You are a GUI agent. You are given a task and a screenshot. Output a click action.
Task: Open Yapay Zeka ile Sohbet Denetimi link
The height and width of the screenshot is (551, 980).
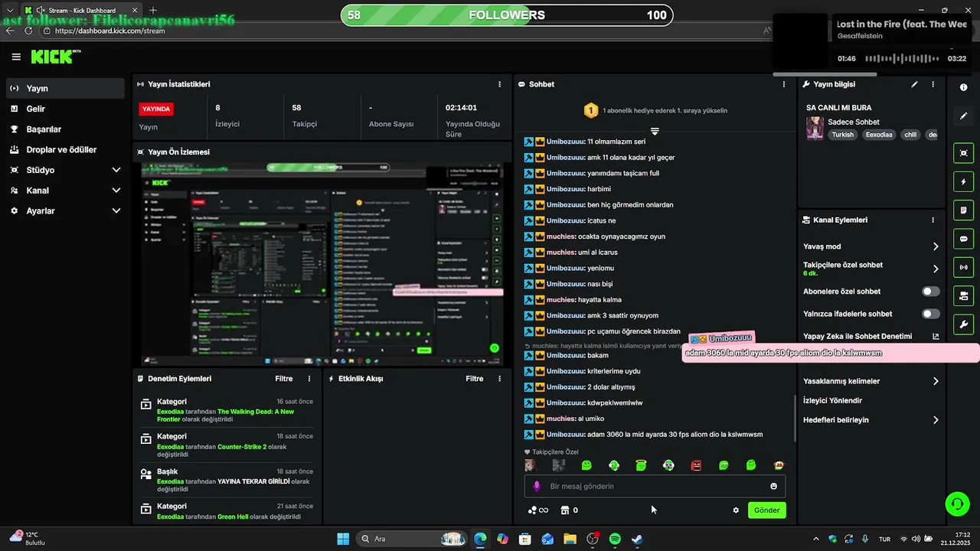click(x=871, y=336)
